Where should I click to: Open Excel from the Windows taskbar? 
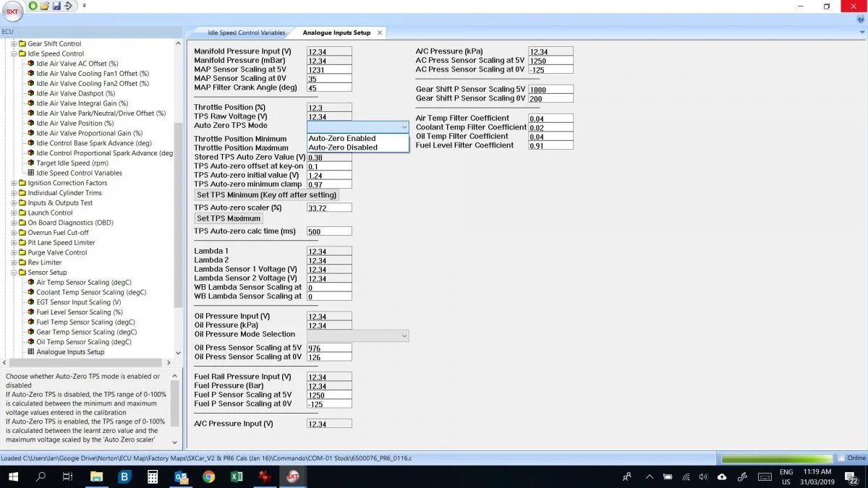pyautogui.click(x=236, y=476)
